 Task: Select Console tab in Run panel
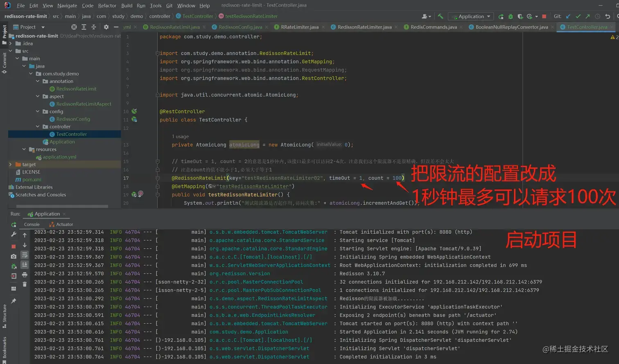click(x=32, y=224)
